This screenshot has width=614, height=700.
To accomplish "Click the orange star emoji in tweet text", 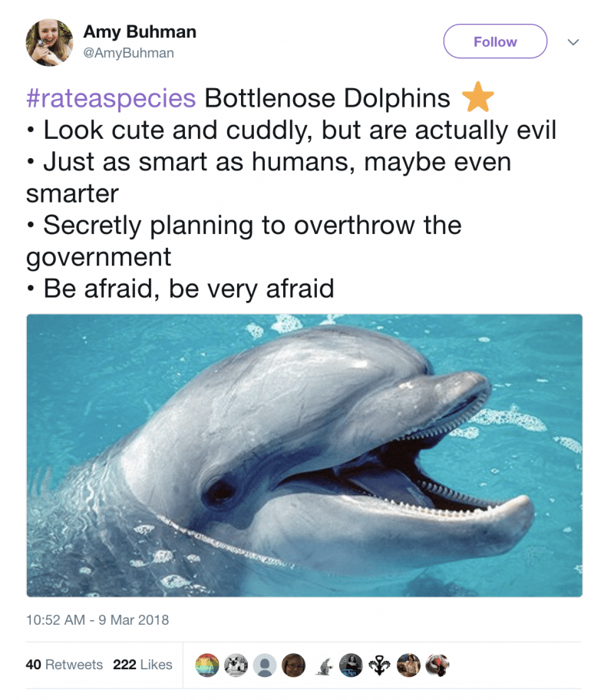I will 477,98.
